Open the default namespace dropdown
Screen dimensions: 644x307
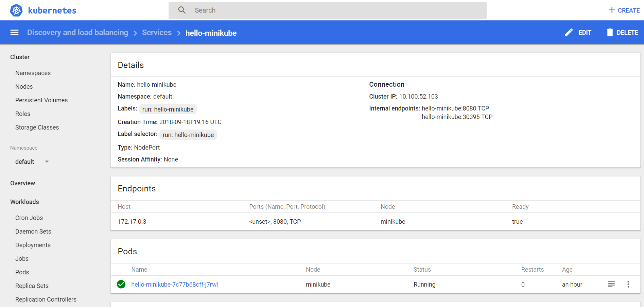click(32, 162)
